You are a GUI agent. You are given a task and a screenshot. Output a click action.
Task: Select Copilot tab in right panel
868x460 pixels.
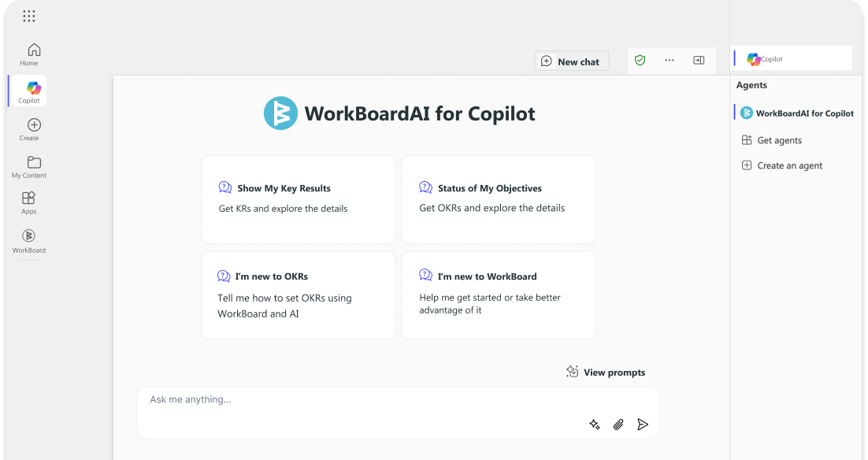(792, 58)
